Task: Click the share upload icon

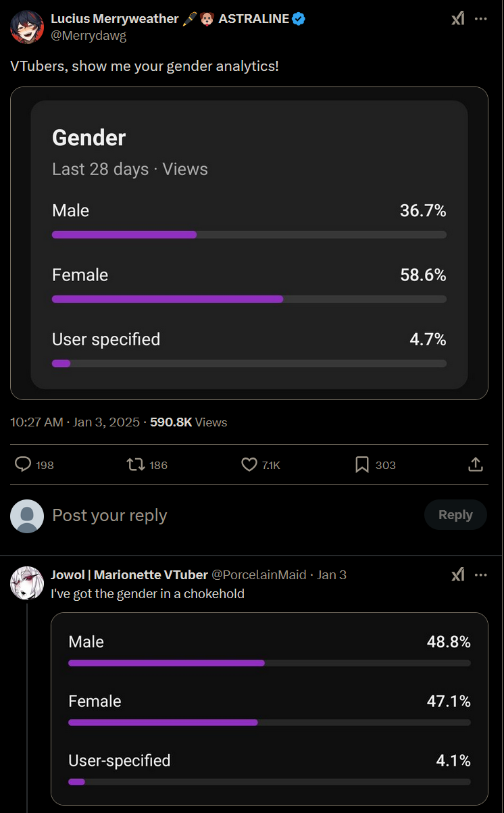Action: [x=475, y=464]
